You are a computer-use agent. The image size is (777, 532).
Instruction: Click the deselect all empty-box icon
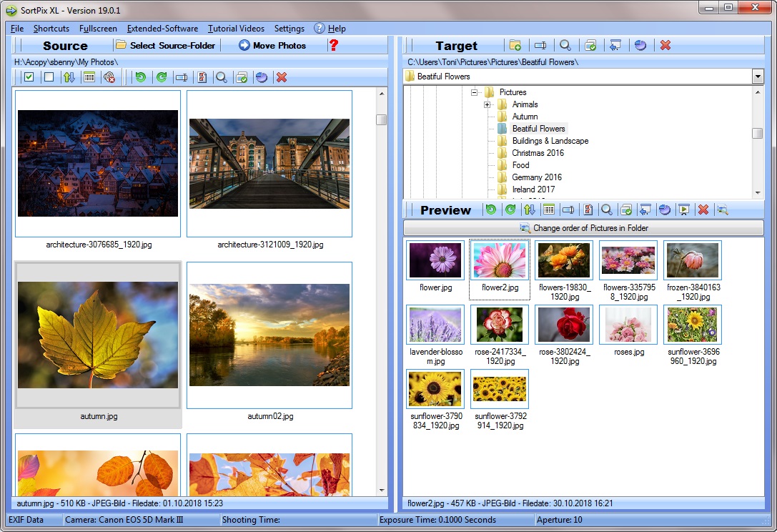coord(49,77)
